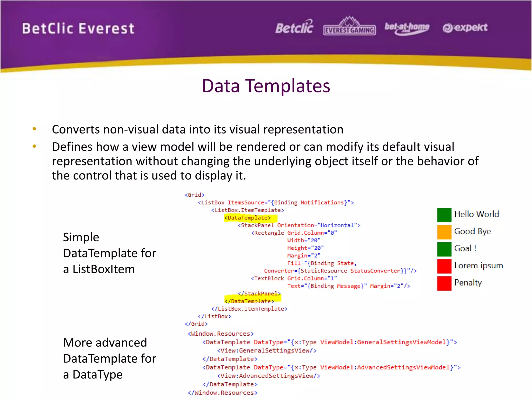
Task: Select the Penalty list item text
Action: (468, 283)
